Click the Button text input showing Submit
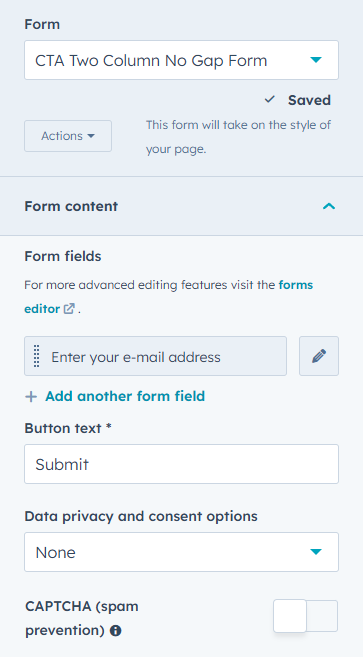The height and width of the screenshot is (657, 363). [182, 464]
